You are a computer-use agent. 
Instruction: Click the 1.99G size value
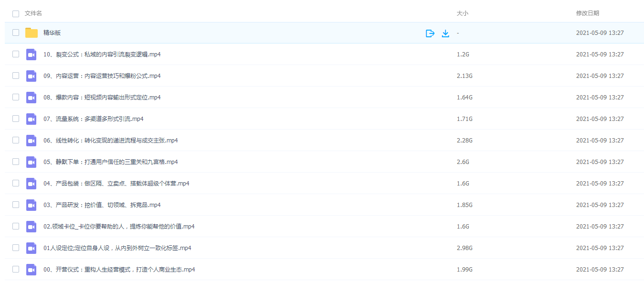pos(465,270)
